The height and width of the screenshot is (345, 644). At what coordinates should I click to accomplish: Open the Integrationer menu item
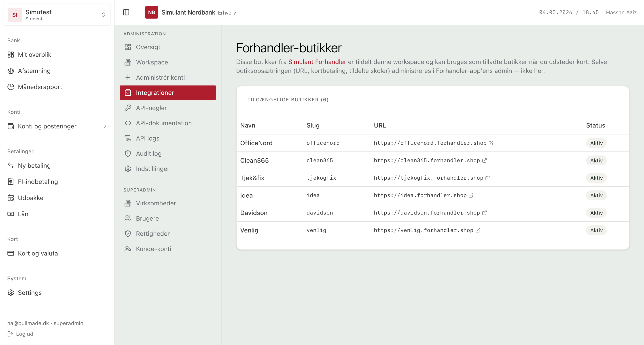(x=168, y=93)
